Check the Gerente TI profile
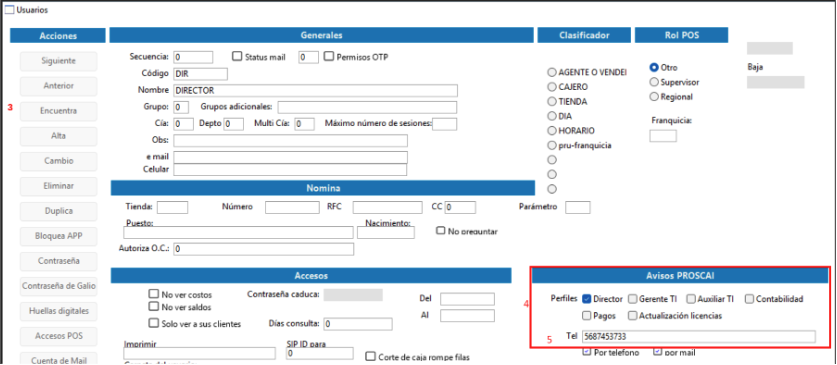Image resolution: width=837 pixels, height=365 pixels. [633, 299]
